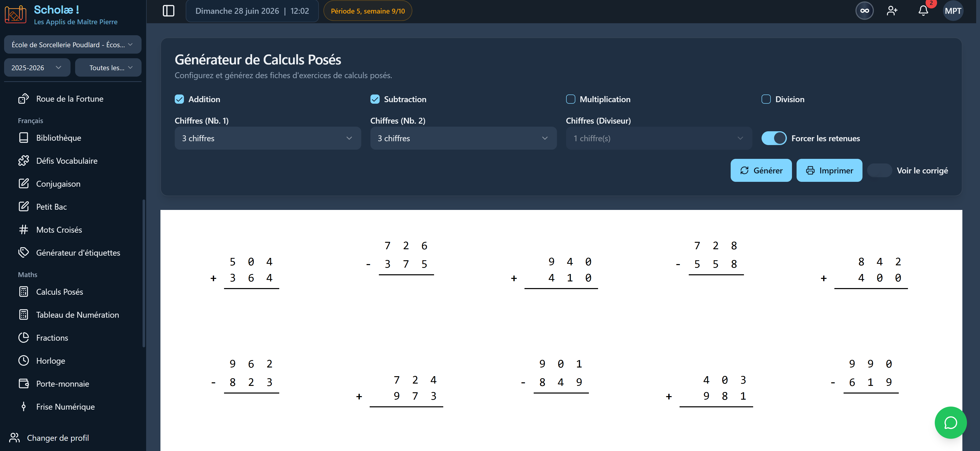Click the Changer de profil users icon
Viewport: 980px width, 451px height.
click(15, 438)
